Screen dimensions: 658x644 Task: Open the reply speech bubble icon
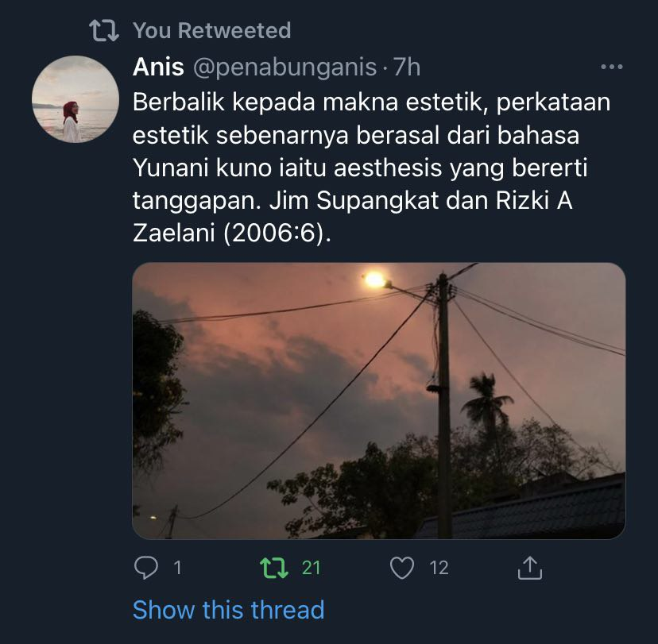pyautogui.click(x=145, y=568)
